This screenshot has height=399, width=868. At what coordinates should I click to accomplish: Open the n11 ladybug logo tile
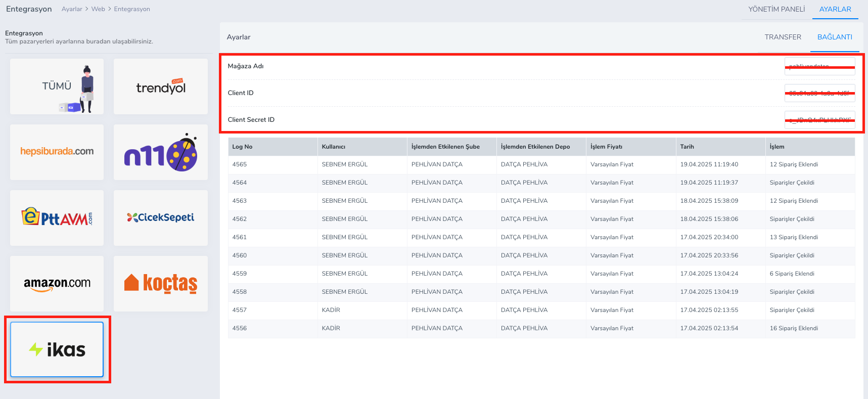coord(161,152)
